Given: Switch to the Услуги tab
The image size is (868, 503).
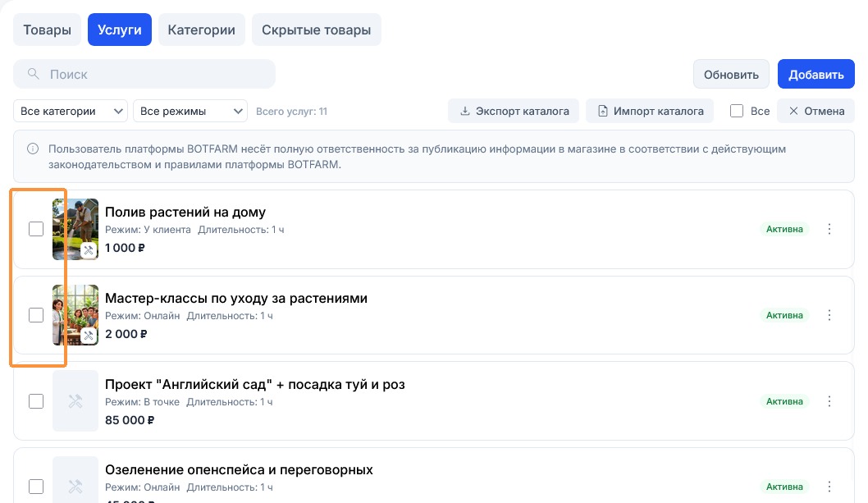Looking at the screenshot, I should pyautogui.click(x=120, y=30).
